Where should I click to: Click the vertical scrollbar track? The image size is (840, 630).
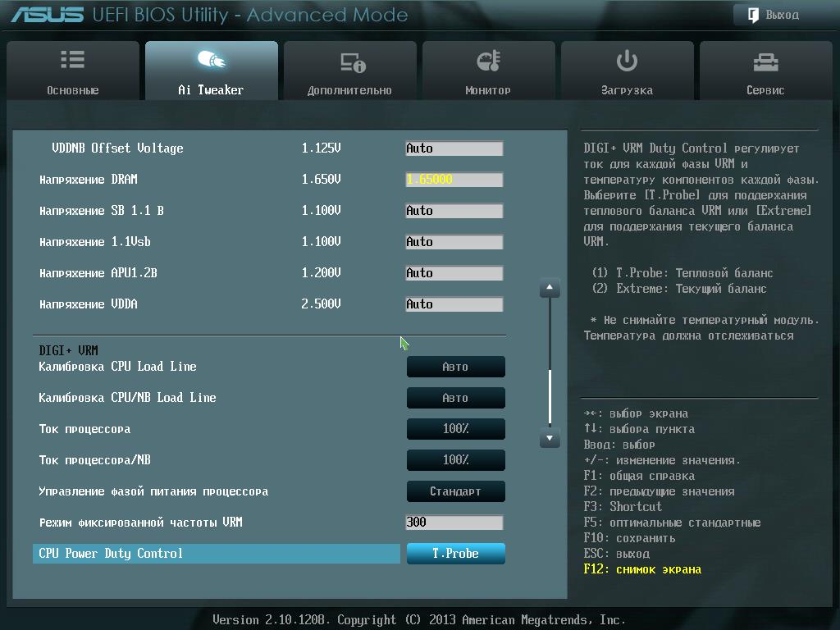click(x=550, y=363)
